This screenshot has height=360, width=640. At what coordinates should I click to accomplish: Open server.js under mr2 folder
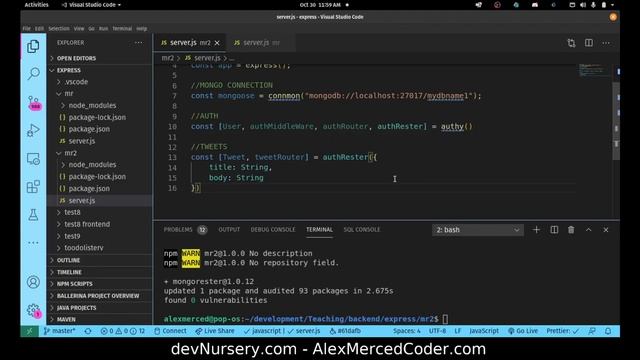click(100, 200)
